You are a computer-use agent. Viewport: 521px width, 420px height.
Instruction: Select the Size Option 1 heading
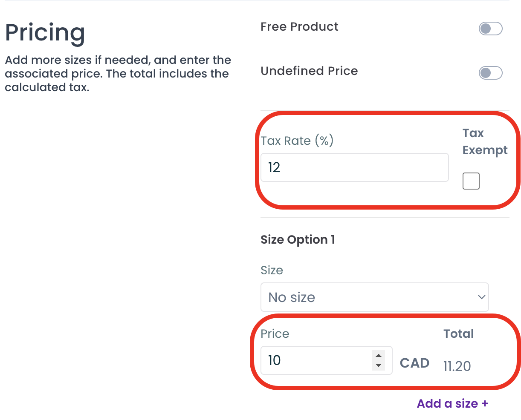298,240
